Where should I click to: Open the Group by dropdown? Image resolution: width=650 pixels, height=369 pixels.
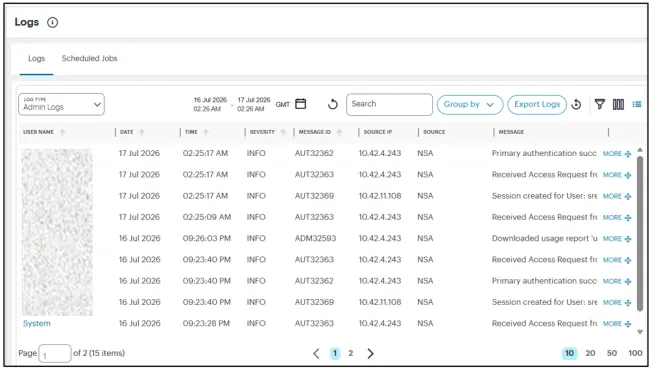(x=470, y=104)
